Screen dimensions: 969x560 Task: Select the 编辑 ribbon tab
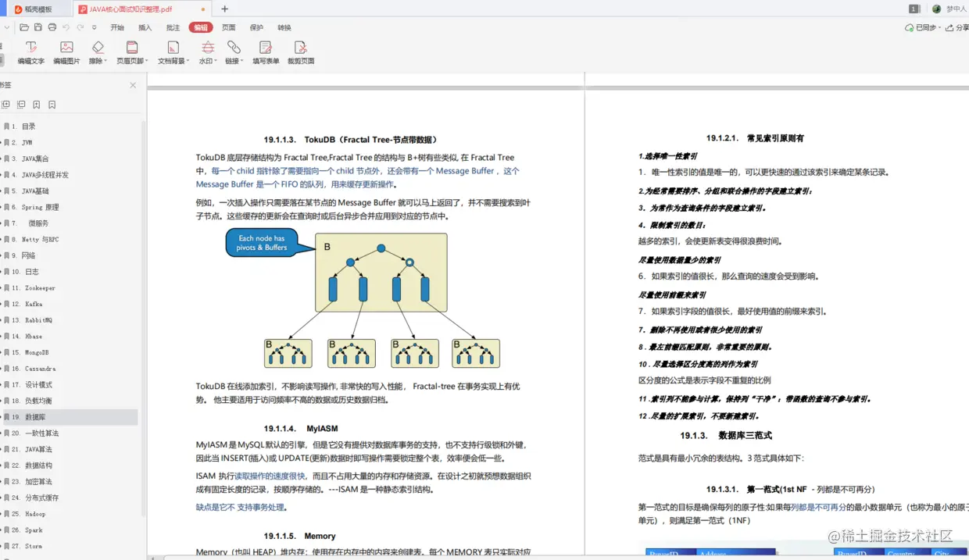201,27
